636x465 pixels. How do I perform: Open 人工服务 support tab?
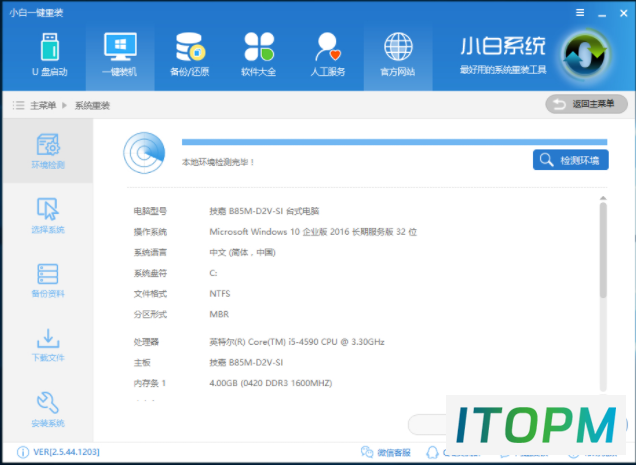tap(328, 55)
